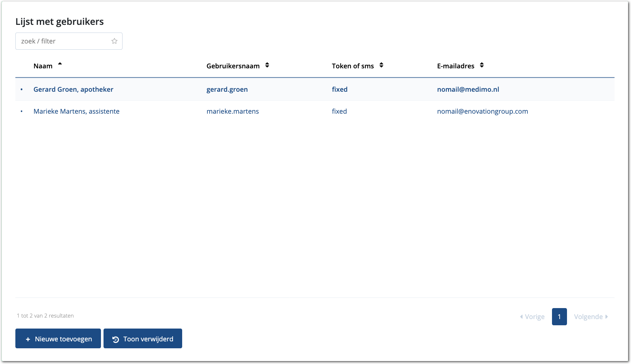Click the fixed token value for Gerard
Image resolution: width=631 pixels, height=364 pixels.
tap(339, 90)
